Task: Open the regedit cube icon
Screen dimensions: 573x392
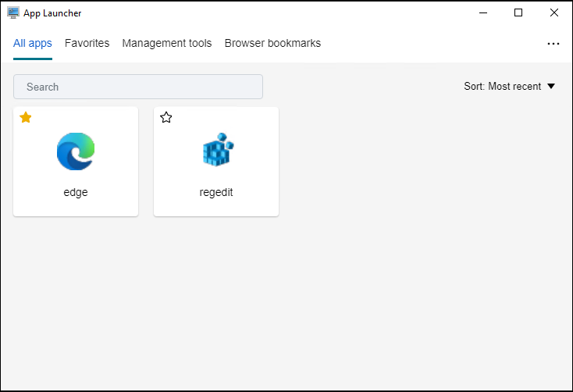Action: [216, 151]
